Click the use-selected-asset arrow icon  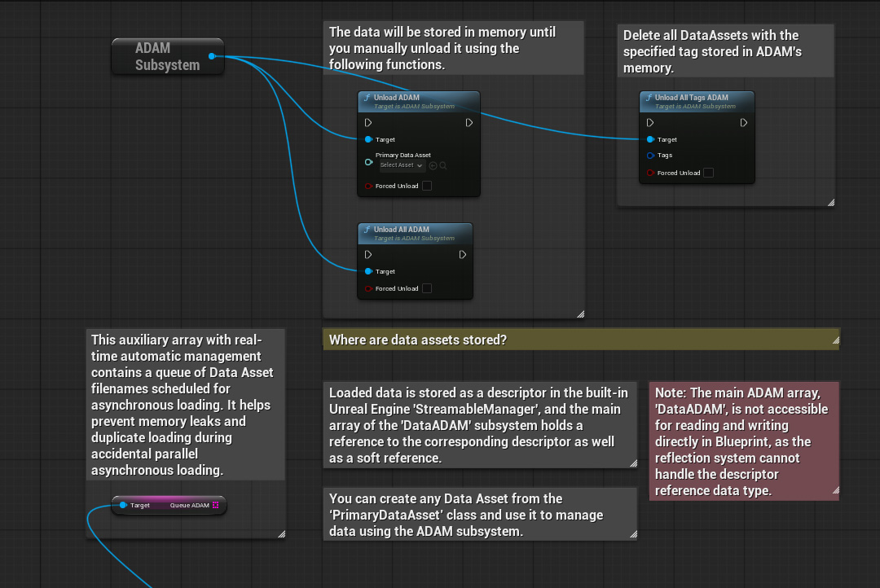(433, 165)
